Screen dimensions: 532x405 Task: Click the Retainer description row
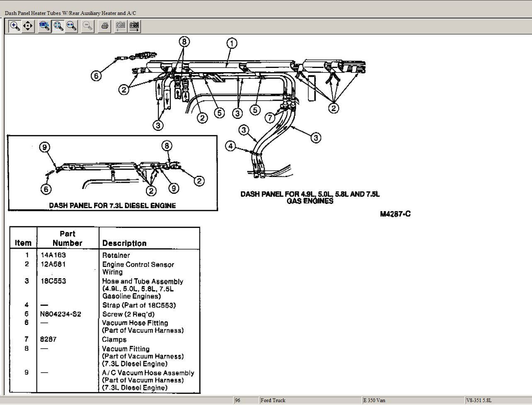click(x=116, y=255)
